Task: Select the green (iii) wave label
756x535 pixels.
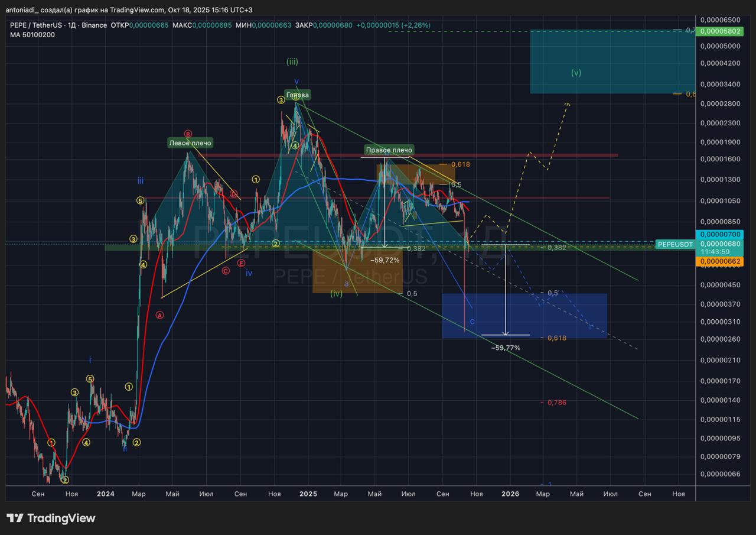Action: click(x=292, y=61)
